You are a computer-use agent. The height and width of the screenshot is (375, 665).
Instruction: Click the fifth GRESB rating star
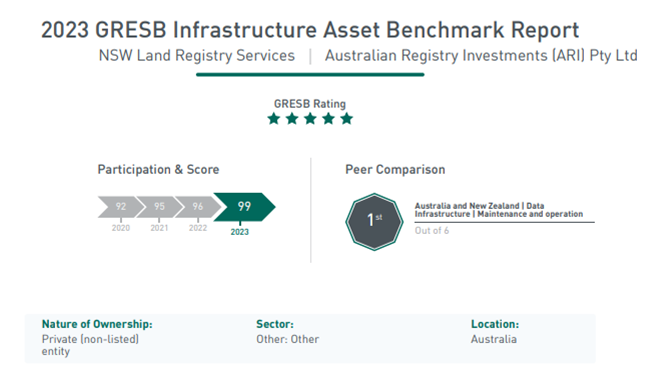tap(346, 119)
